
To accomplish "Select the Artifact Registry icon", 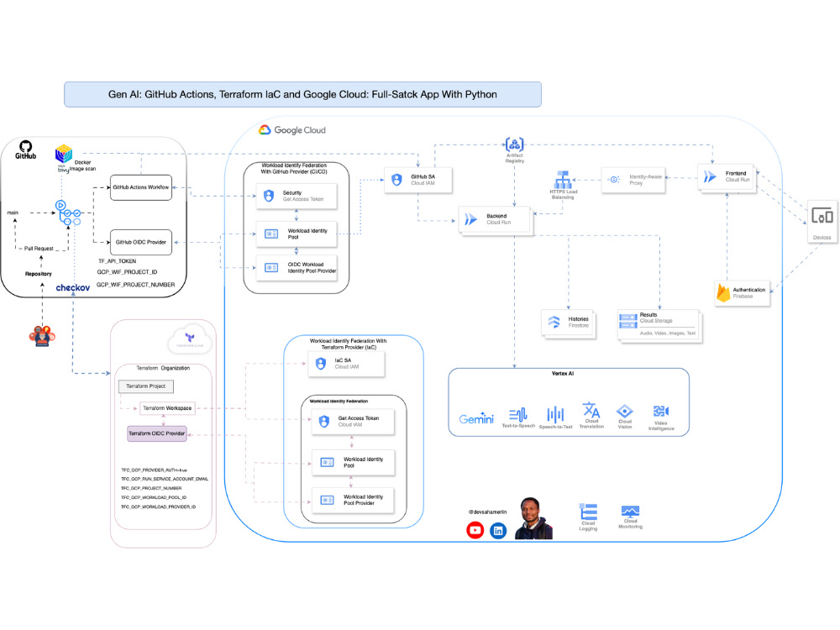I will [x=514, y=144].
